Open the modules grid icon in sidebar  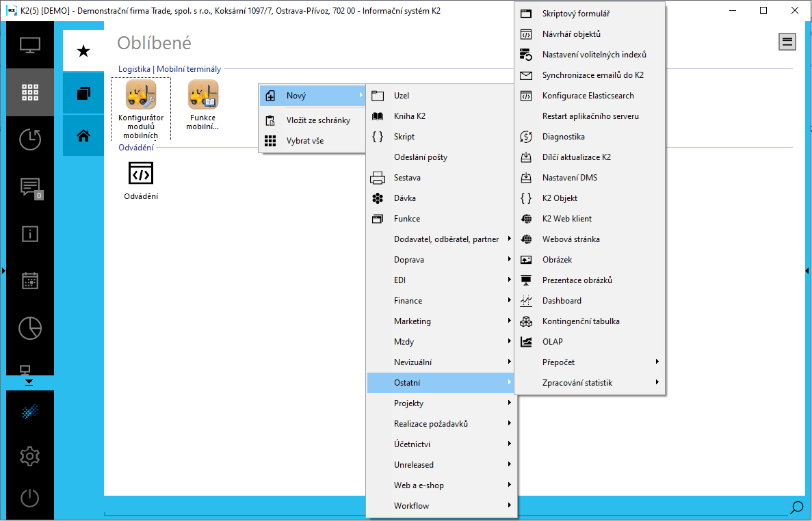pos(30,92)
